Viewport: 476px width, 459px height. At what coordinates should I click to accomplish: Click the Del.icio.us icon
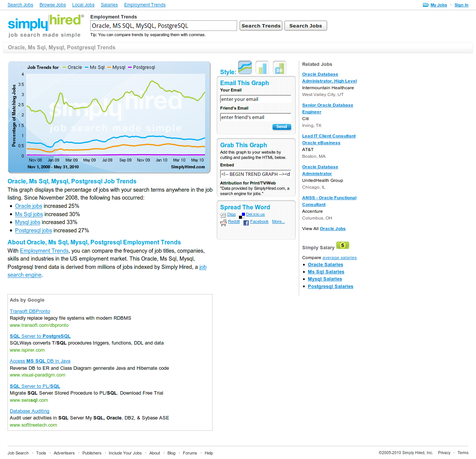click(x=242, y=215)
